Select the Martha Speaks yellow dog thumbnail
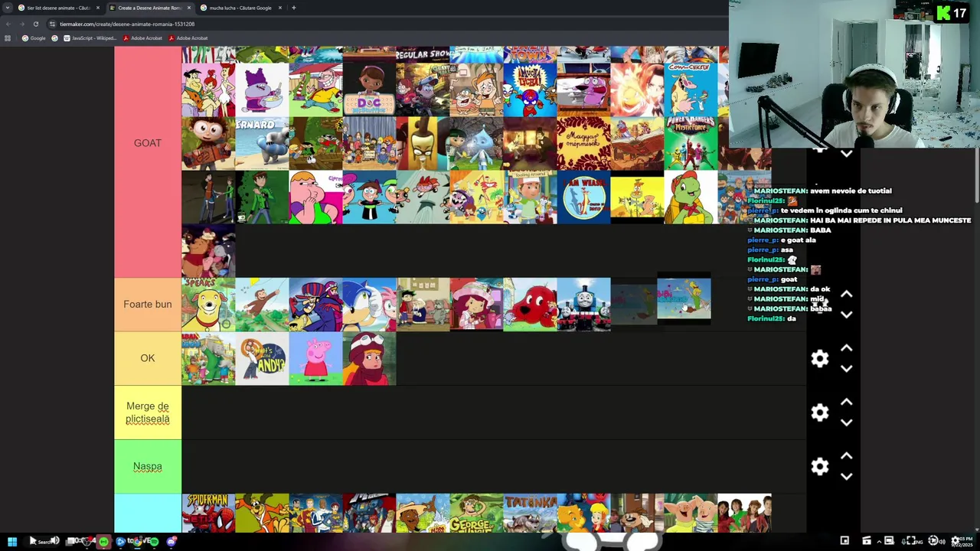980x551 pixels. click(x=208, y=305)
